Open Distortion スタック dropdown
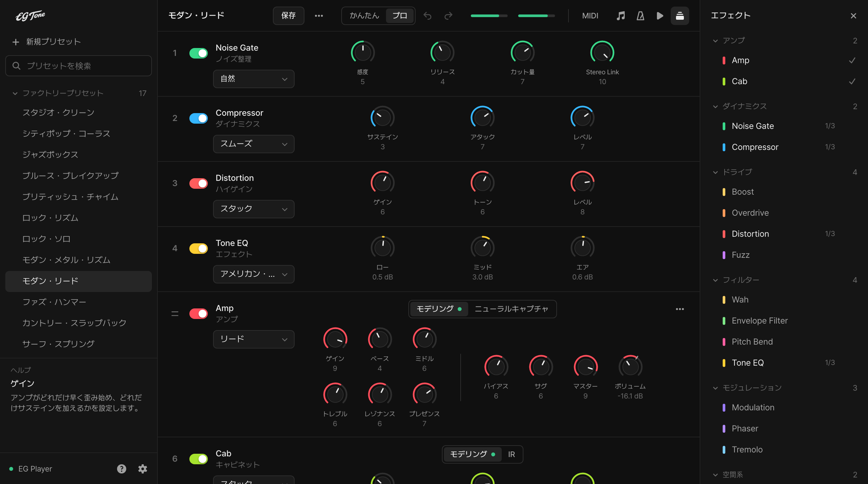This screenshot has height=484, width=868. click(x=253, y=209)
